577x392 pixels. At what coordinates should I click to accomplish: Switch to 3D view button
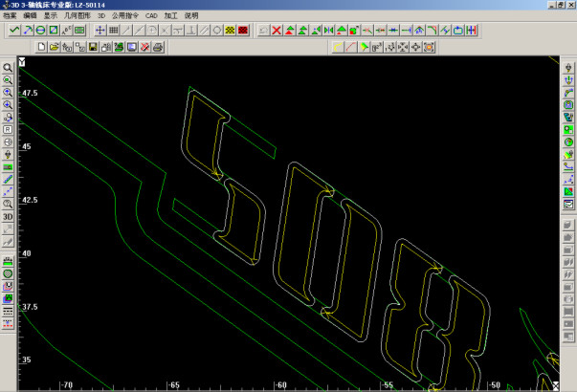(8, 217)
